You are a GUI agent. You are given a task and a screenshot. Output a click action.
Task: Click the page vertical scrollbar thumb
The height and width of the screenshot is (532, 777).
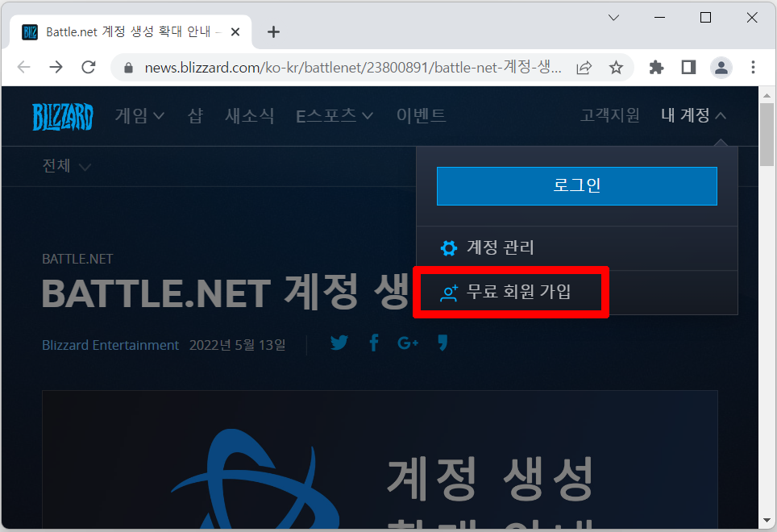pos(767,135)
